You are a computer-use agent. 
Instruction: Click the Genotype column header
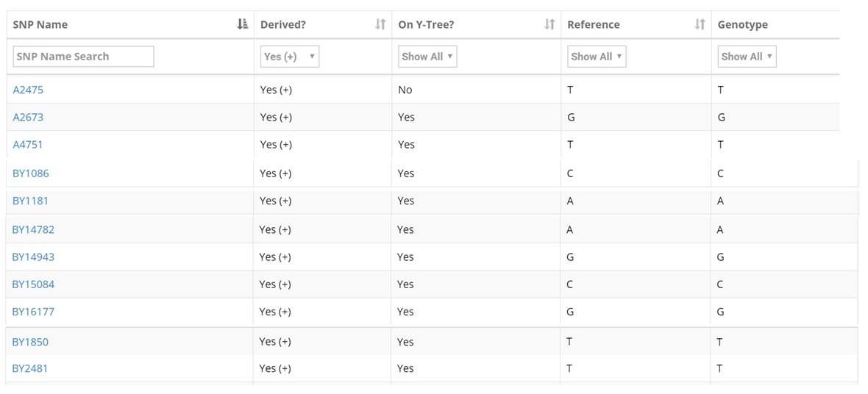tap(742, 24)
